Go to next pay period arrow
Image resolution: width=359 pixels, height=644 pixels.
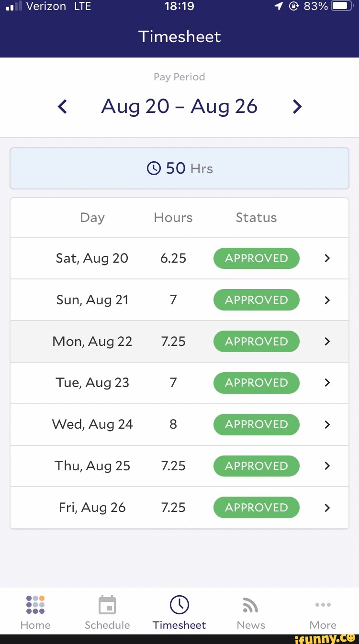point(297,106)
